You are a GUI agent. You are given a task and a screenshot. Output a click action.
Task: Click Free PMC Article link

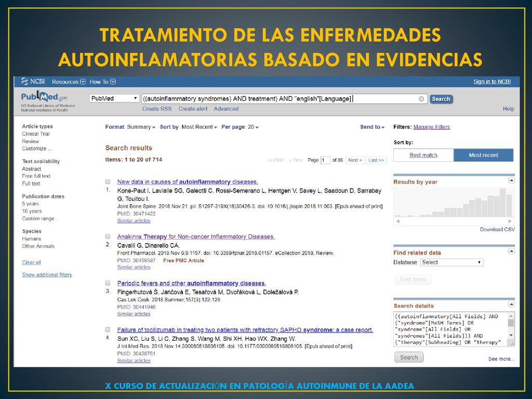[x=183, y=261]
